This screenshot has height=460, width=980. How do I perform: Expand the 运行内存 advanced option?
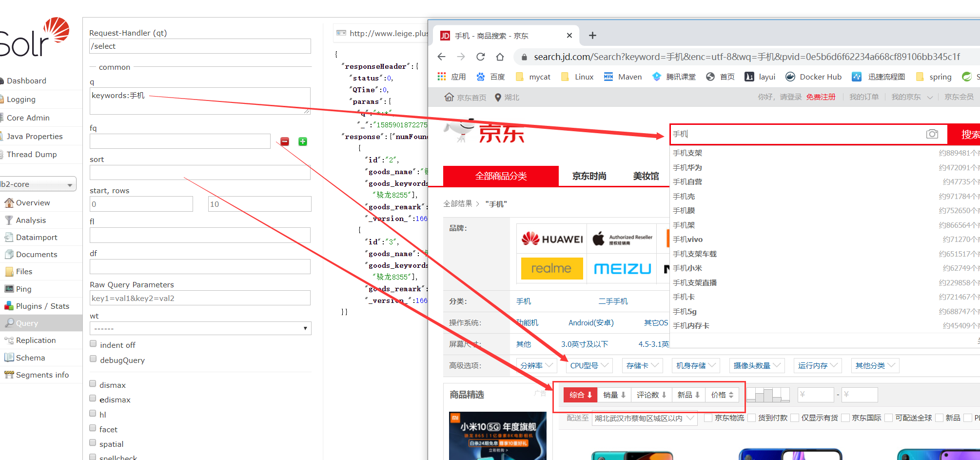point(818,365)
